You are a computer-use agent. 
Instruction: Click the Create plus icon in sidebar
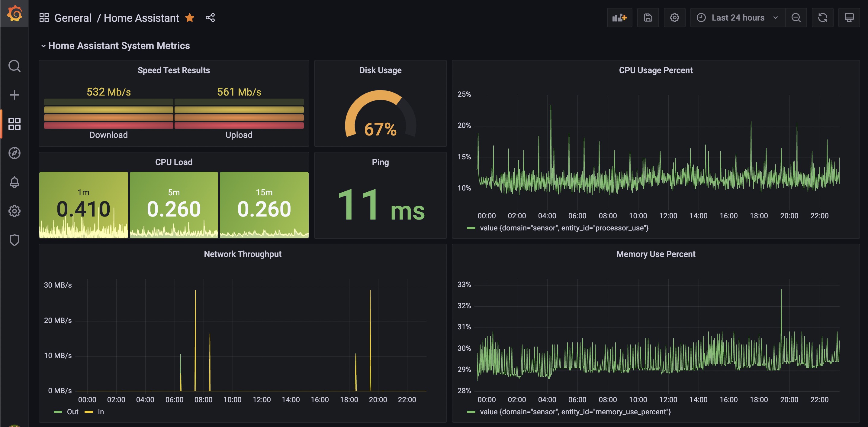pyautogui.click(x=14, y=95)
